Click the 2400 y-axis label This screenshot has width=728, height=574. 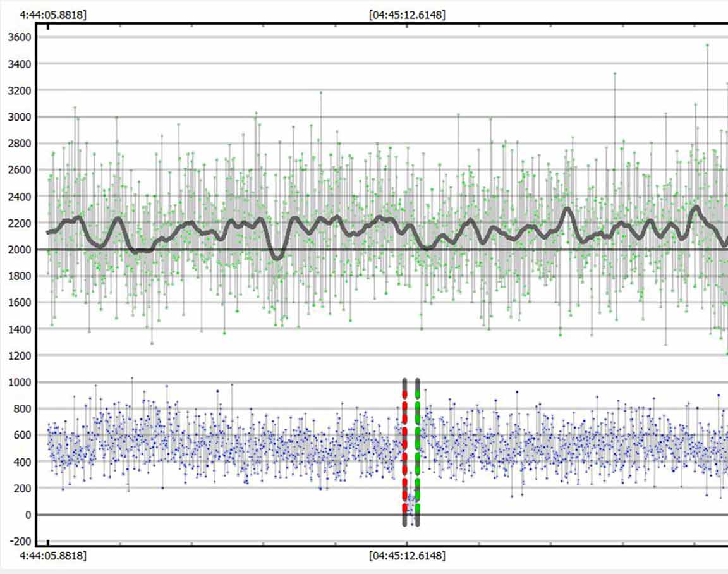pyautogui.click(x=20, y=197)
